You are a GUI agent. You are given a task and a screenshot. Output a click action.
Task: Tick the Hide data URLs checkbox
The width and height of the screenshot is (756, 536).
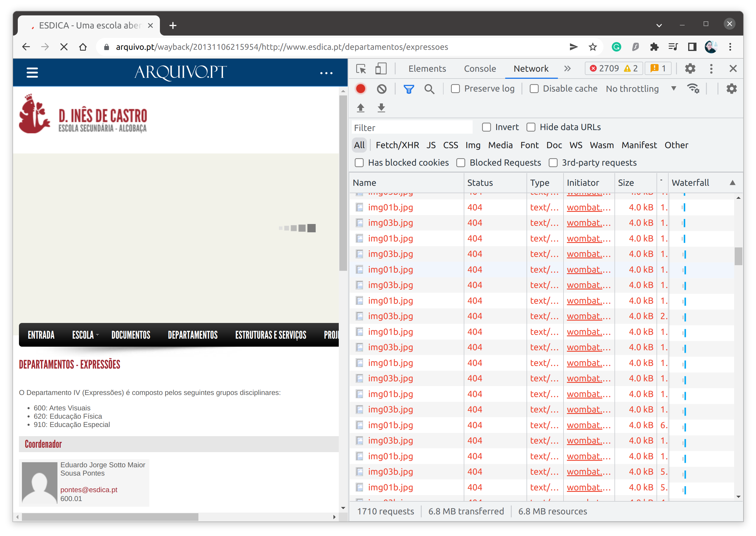531,127
